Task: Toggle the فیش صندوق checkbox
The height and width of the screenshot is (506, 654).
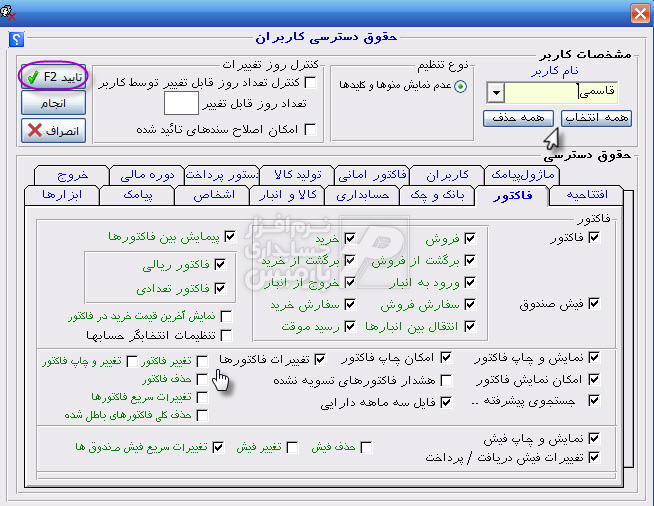Action: [594, 304]
